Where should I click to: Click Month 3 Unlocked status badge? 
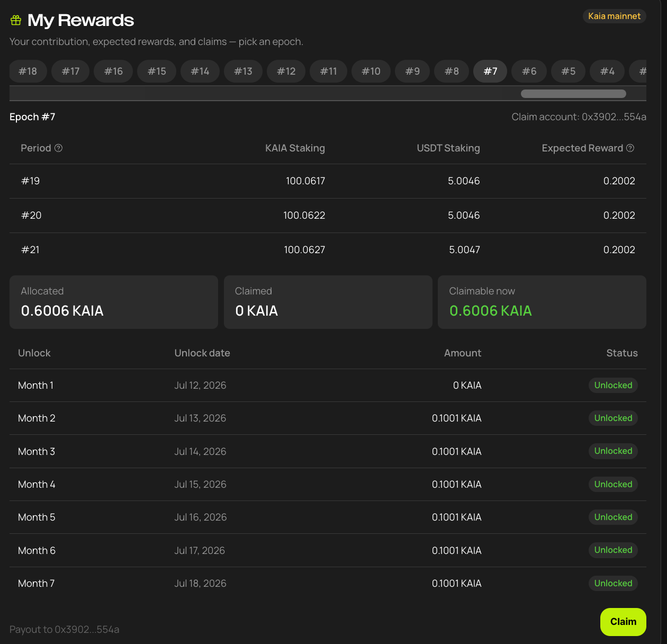pos(613,451)
